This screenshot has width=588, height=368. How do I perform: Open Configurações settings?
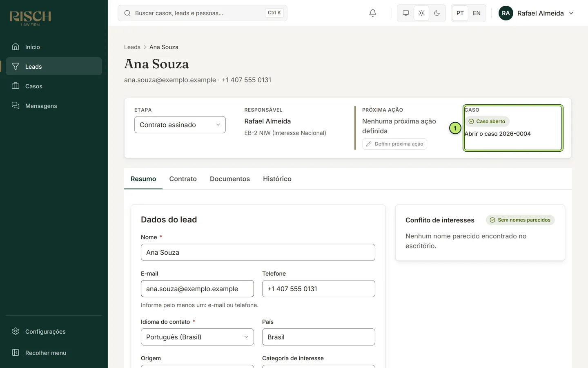tap(54, 331)
